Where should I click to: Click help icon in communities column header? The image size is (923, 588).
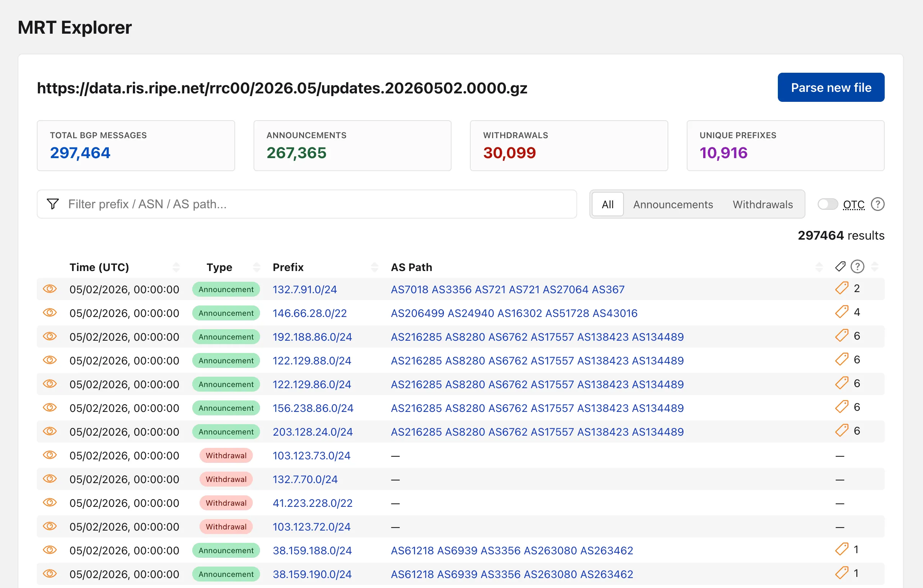[857, 266]
